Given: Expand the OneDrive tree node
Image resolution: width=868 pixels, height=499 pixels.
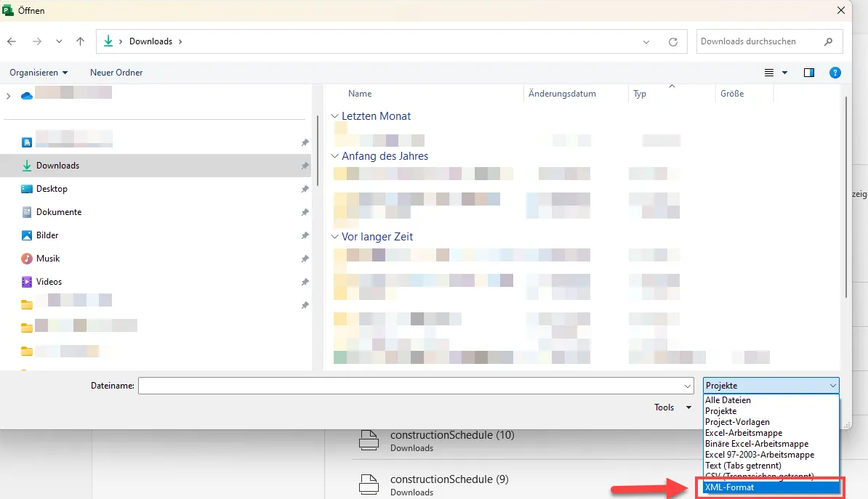Looking at the screenshot, I should click(x=9, y=96).
